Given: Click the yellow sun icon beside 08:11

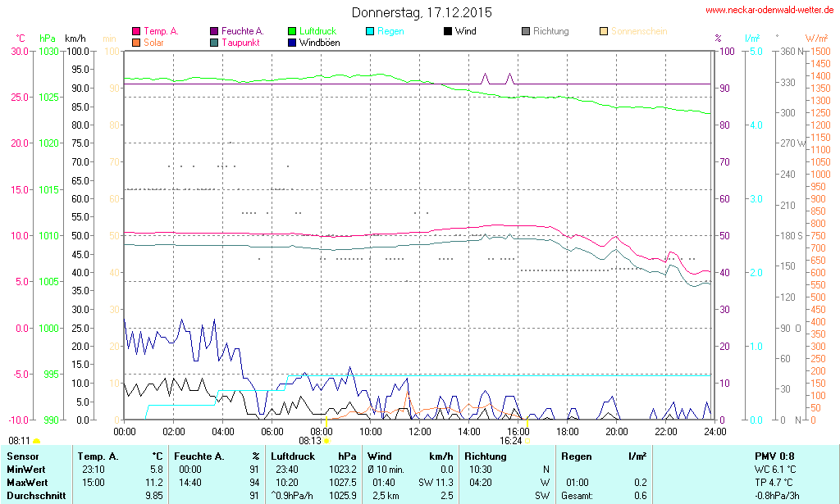Looking at the screenshot, I should (x=36, y=441).
